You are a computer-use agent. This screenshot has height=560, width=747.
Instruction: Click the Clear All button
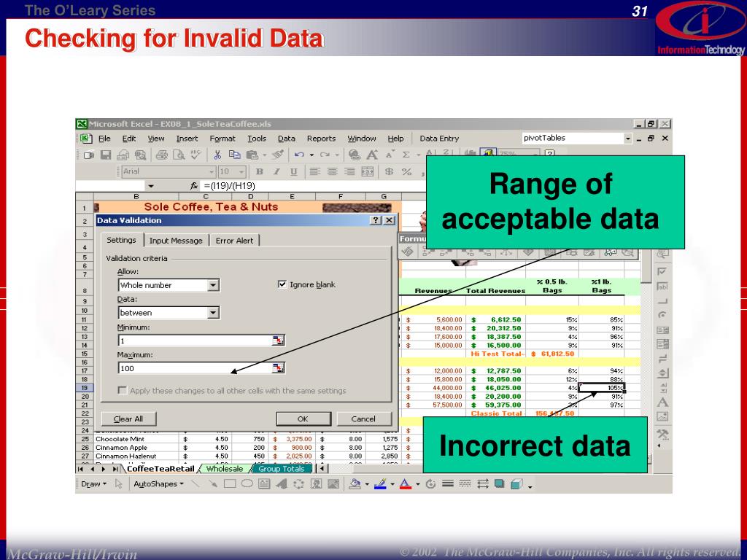pyautogui.click(x=128, y=419)
